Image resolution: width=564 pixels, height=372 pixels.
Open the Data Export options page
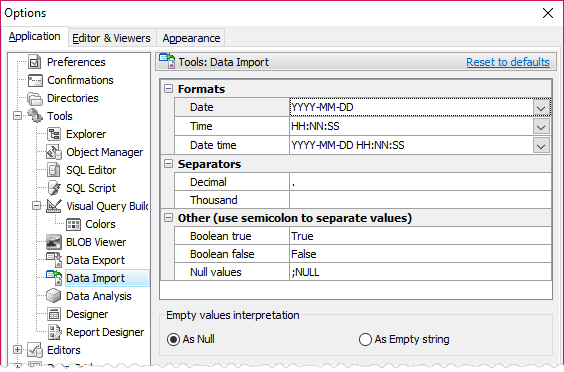[95, 260]
